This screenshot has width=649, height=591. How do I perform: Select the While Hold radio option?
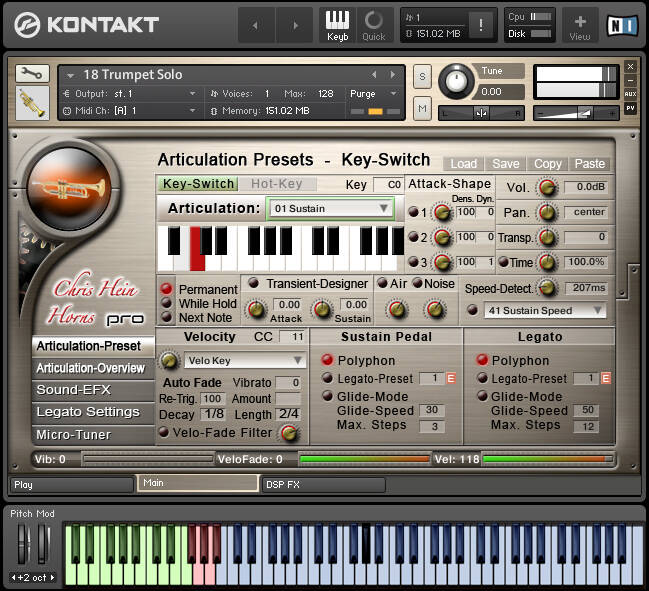tap(166, 303)
